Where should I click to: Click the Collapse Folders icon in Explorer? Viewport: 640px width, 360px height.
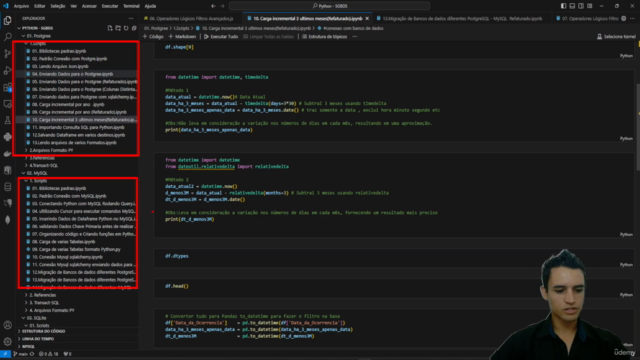[x=134, y=28]
